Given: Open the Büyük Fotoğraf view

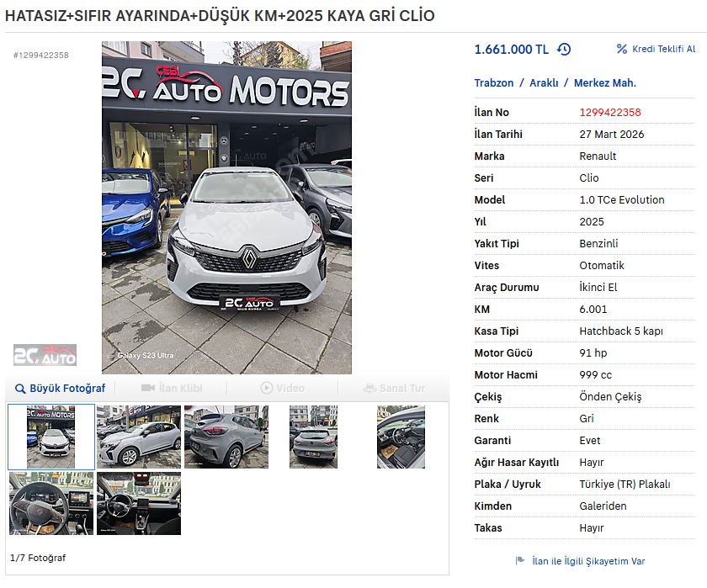Looking at the screenshot, I should (x=67, y=389).
